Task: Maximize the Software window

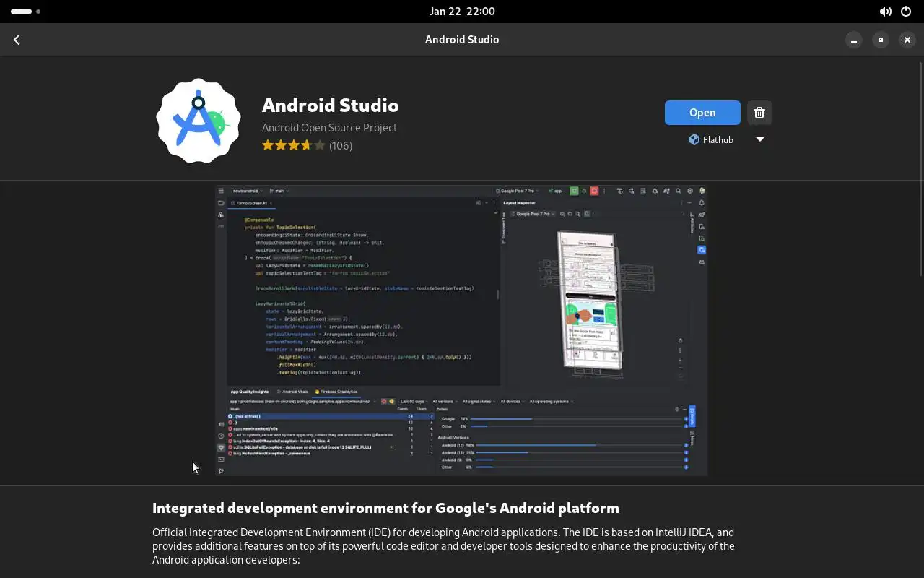Action: click(880, 40)
